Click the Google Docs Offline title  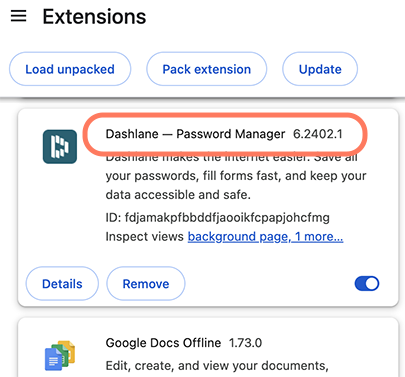point(163,343)
